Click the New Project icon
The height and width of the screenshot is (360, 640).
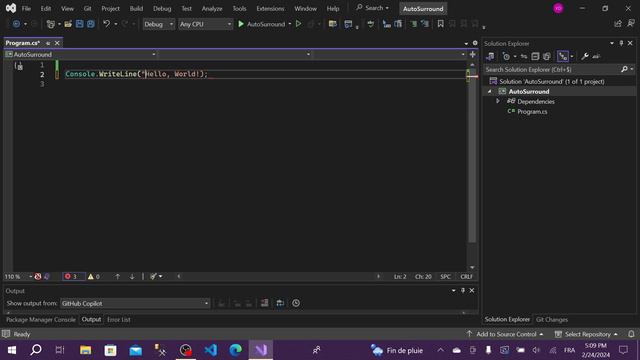click(51, 24)
